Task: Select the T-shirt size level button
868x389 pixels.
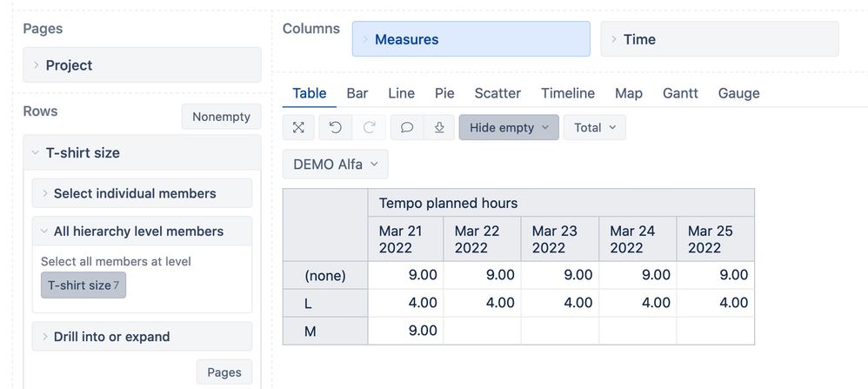Action: [83, 285]
